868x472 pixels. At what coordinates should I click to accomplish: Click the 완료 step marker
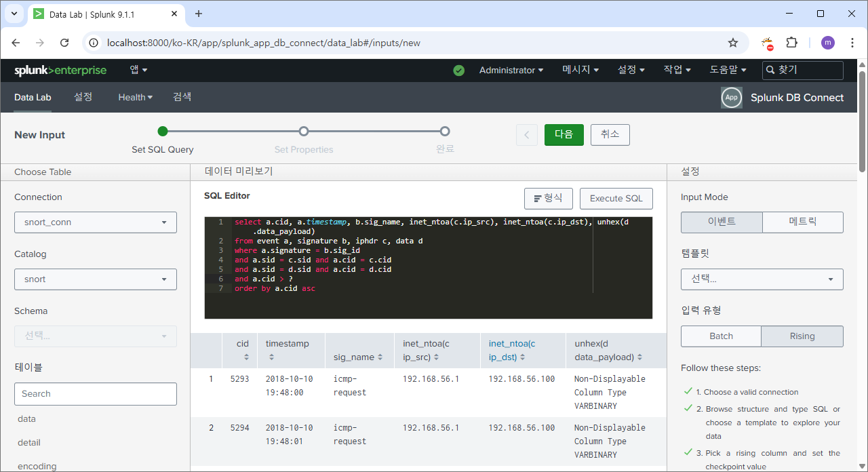445,132
